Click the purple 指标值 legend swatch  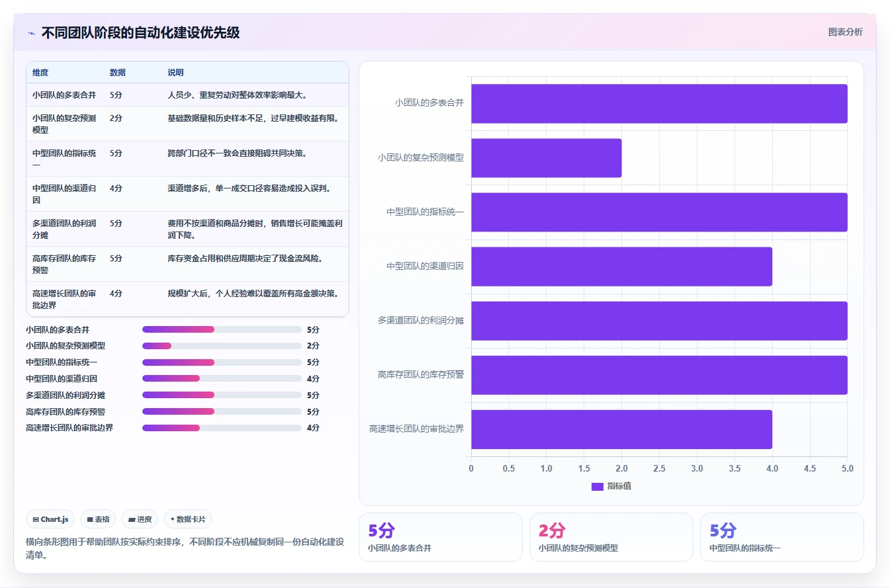(597, 486)
